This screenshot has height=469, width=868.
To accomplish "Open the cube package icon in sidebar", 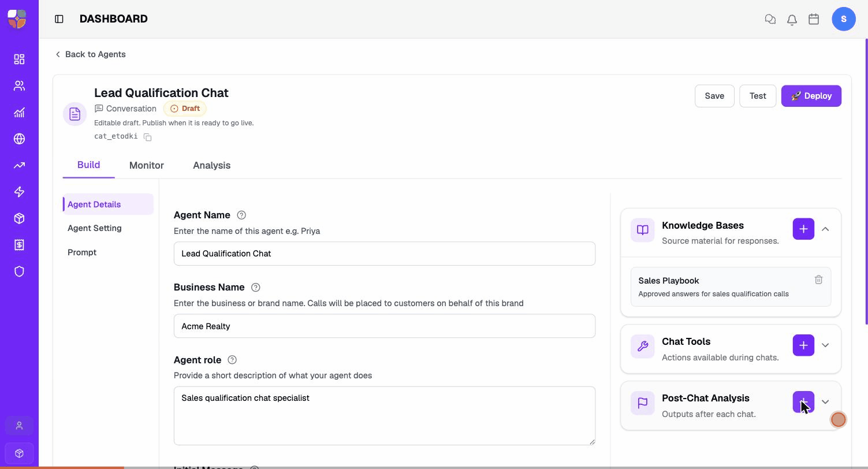I will click(19, 218).
